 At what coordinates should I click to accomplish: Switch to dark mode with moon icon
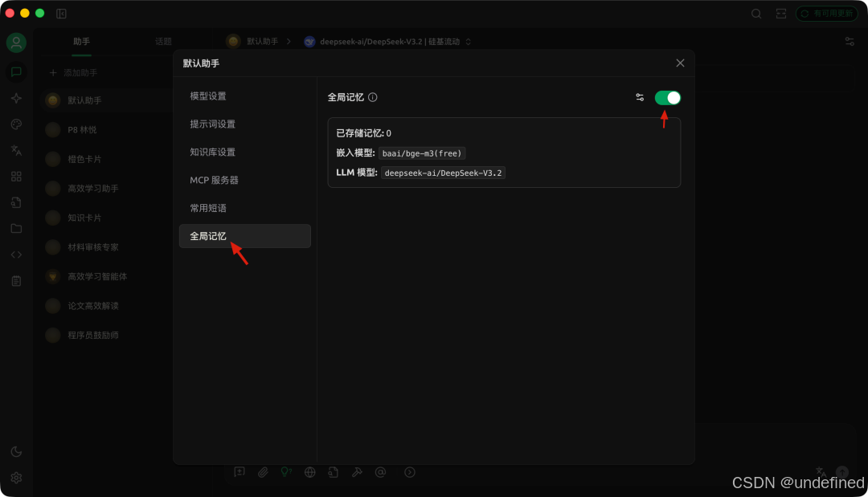(16, 452)
